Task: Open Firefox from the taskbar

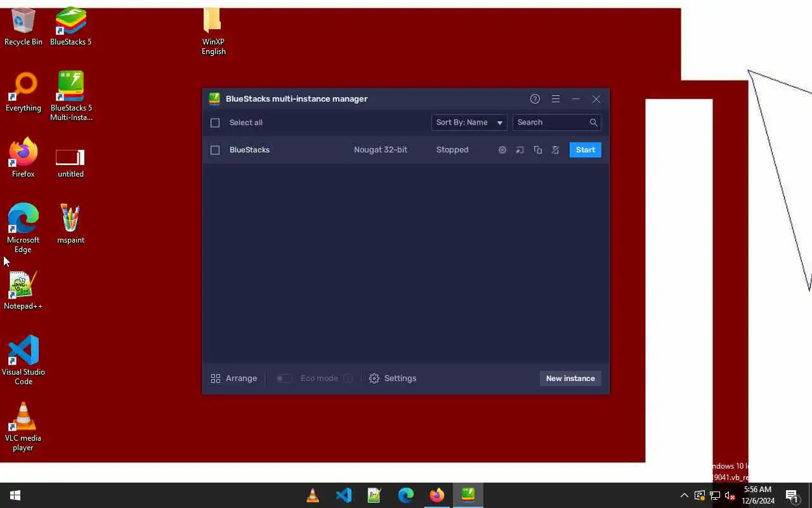Action: point(437,495)
